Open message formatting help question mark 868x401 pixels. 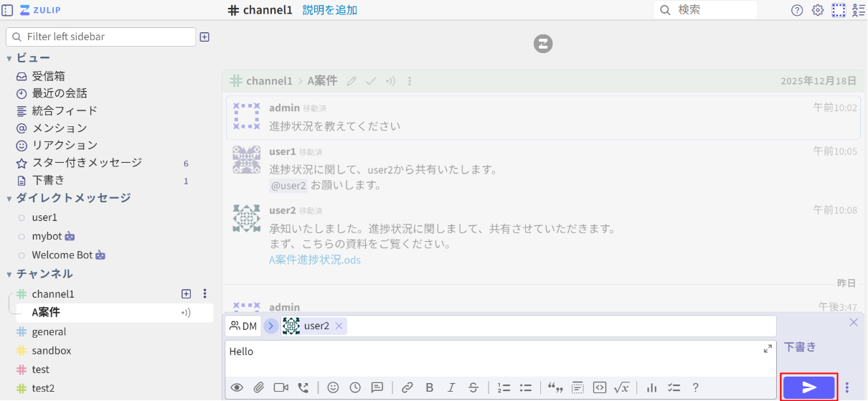[695, 387]
